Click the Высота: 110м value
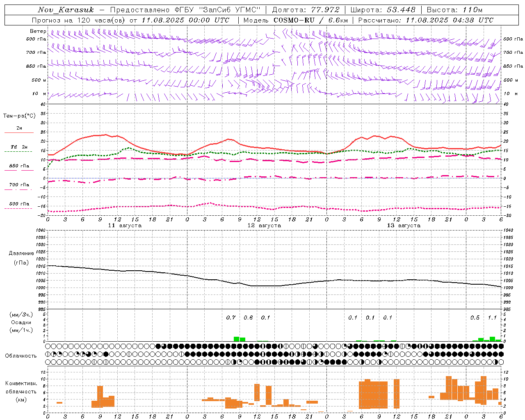 pyautogui.click(x=454, y=10)
